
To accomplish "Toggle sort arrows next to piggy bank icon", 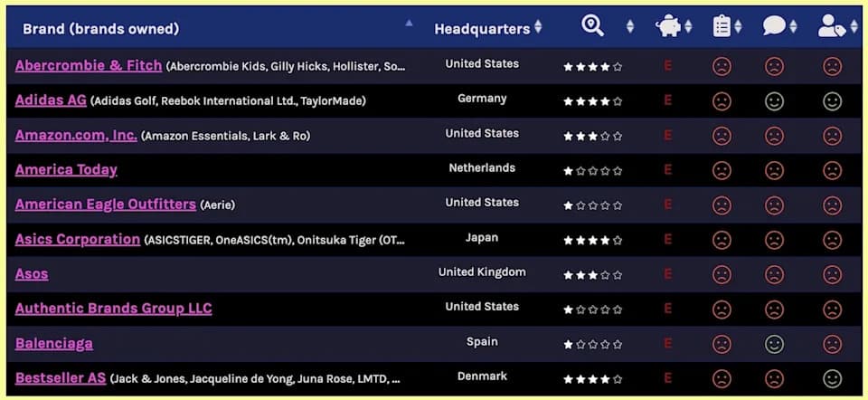I will click(x=688, y=26).
